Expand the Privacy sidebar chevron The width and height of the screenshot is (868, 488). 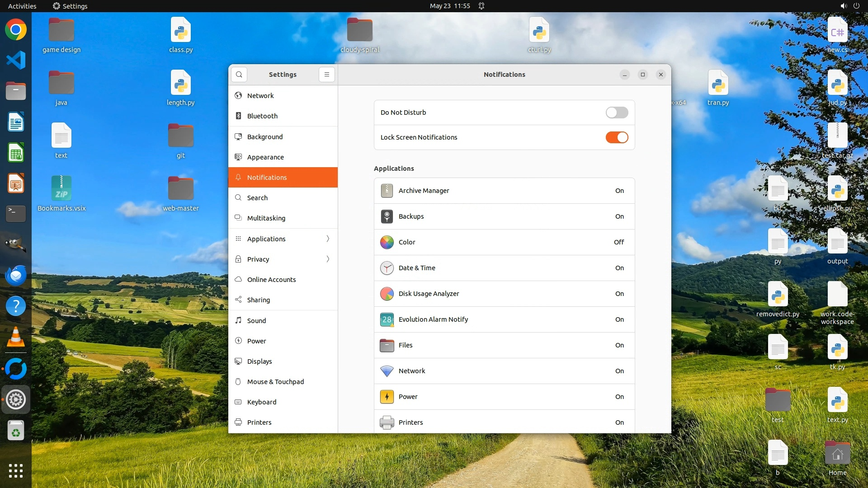tap(328, 259)
